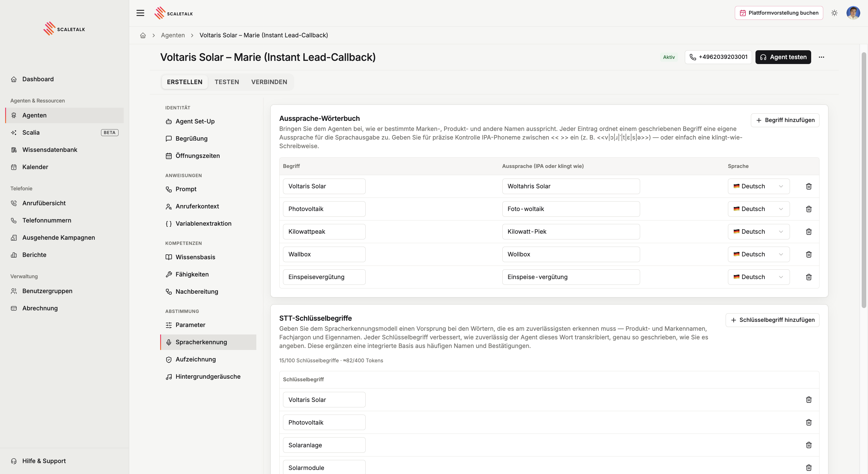Viewport: 868px width, 474px height.
Task: Open the hamburger menu icon
Action: pos(140,13)
